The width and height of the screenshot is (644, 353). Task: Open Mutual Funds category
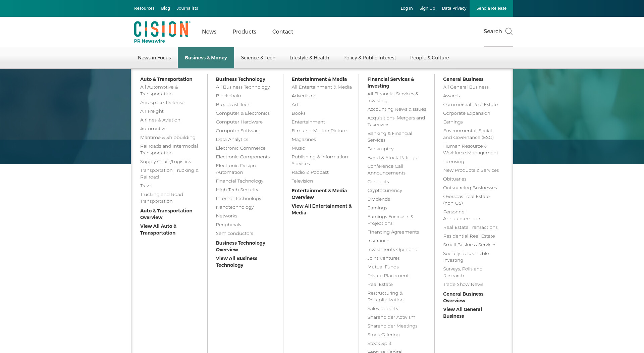[x=383, y=267]
